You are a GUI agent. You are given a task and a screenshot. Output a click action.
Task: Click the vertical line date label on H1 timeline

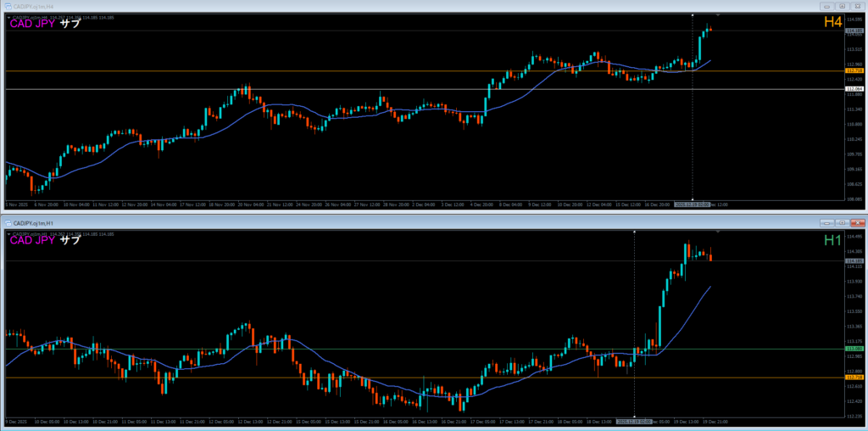click(634, 421)
